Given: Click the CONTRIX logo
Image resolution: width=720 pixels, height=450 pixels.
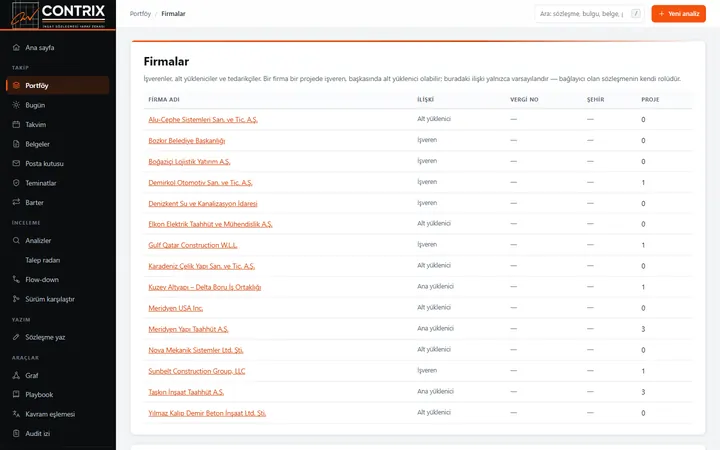Looking at the screenshot, I should coord(58,15).
